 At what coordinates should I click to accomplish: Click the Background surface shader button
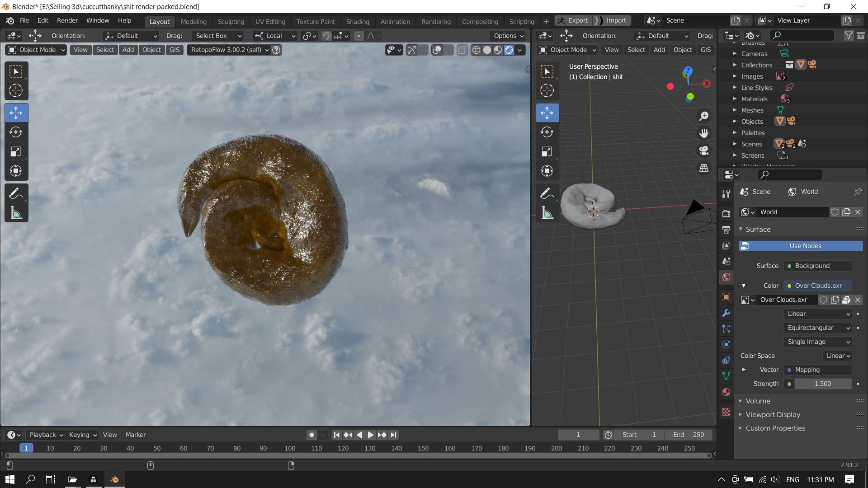pos(818,266)
